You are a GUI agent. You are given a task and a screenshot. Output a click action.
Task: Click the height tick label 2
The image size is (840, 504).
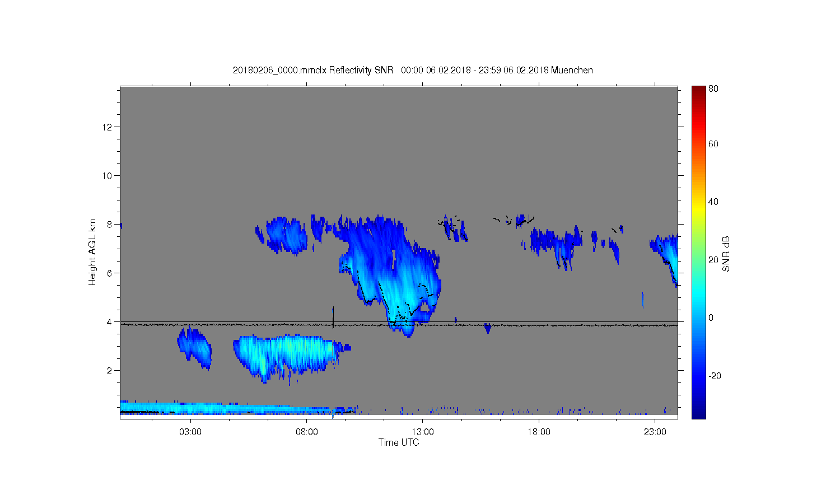(110, 371)
